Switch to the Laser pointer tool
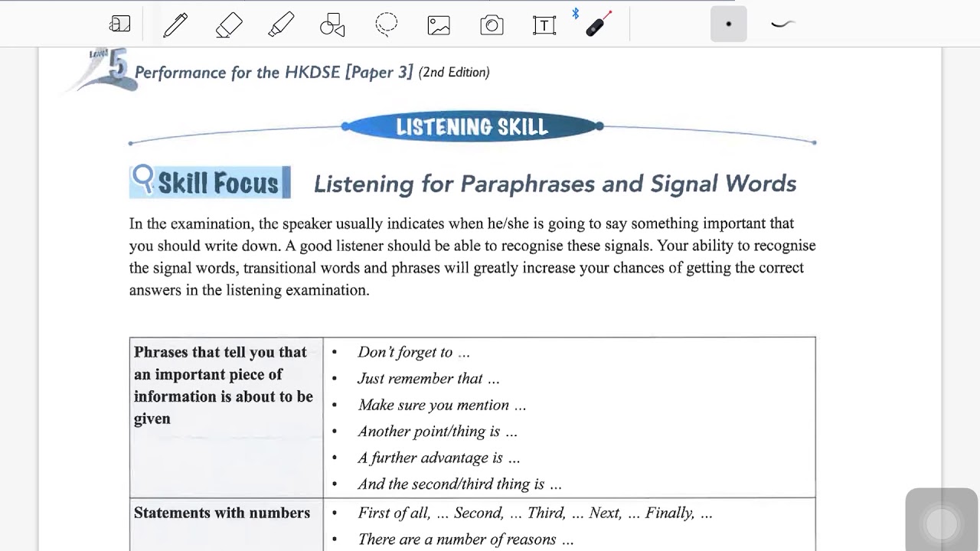Image resolution: width=980 pixels, height=551 pixels. click(598, 24)
